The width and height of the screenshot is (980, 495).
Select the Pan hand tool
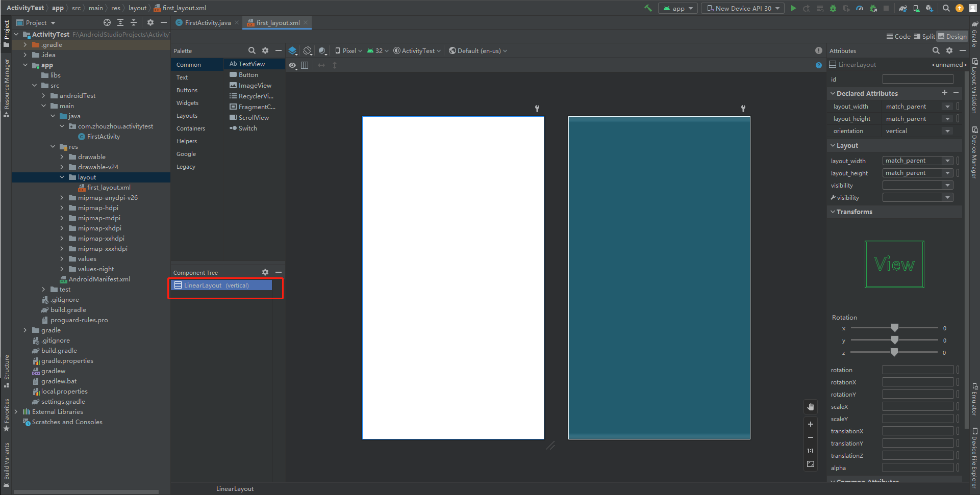tap(811, 407)
